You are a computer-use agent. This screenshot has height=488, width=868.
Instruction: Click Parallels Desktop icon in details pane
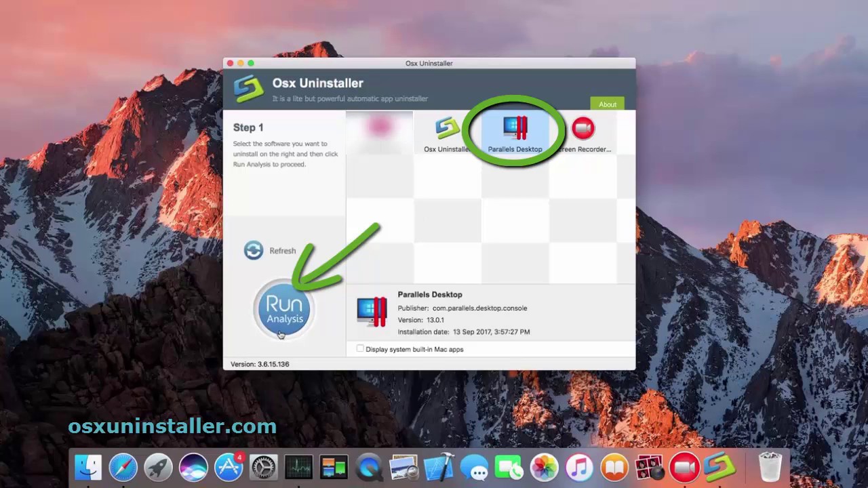(x=372, y=312)
